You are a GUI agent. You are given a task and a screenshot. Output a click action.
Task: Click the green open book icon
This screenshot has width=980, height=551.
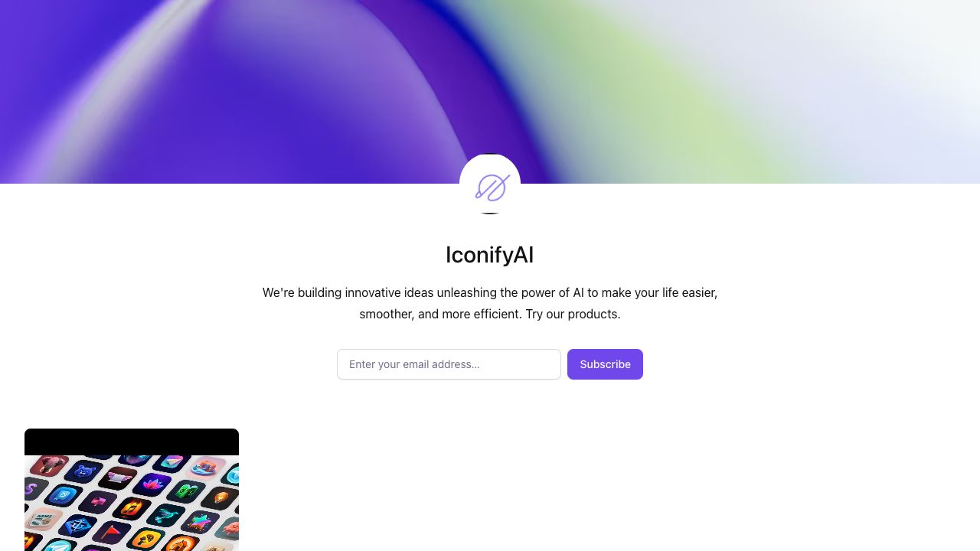(186, 491)
